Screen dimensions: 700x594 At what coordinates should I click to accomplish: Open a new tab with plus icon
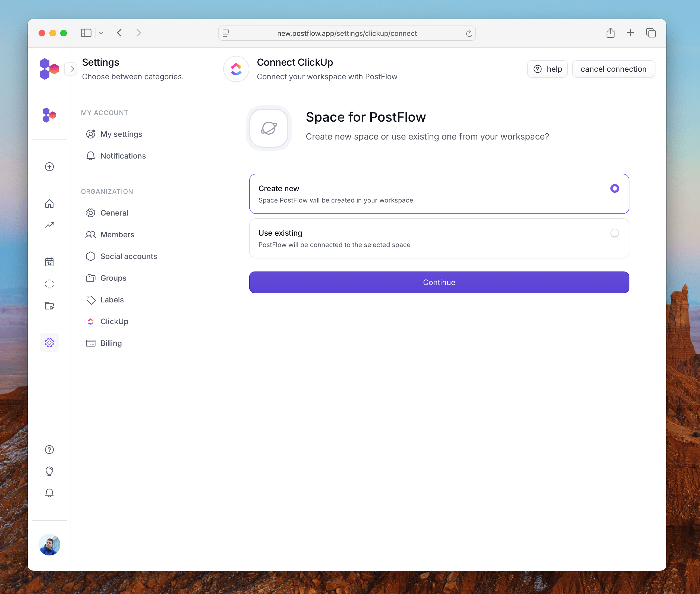[630, 33]
